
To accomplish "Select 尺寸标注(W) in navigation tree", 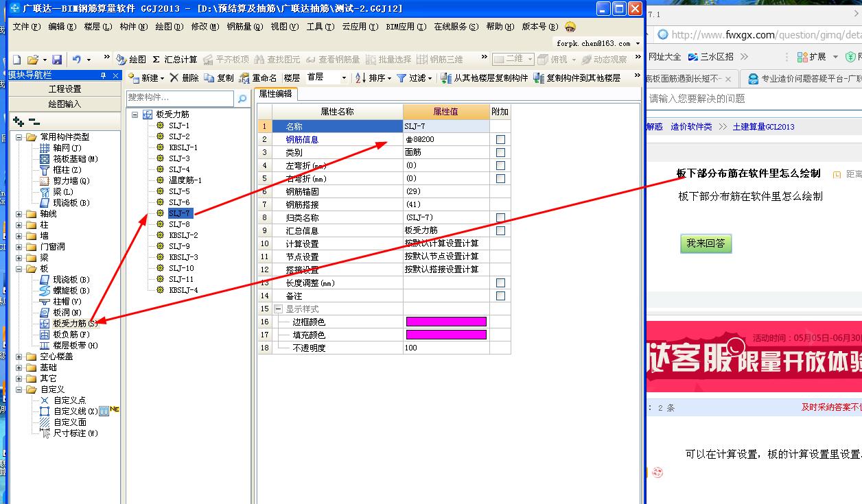I will [x=75, y=433].
